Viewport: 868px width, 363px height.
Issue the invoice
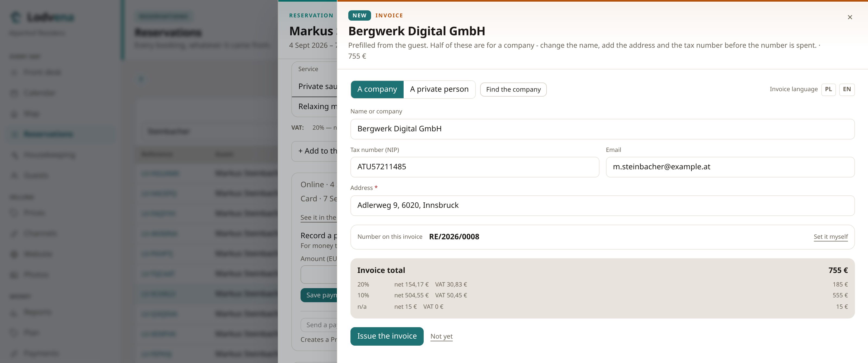(387, 336)
